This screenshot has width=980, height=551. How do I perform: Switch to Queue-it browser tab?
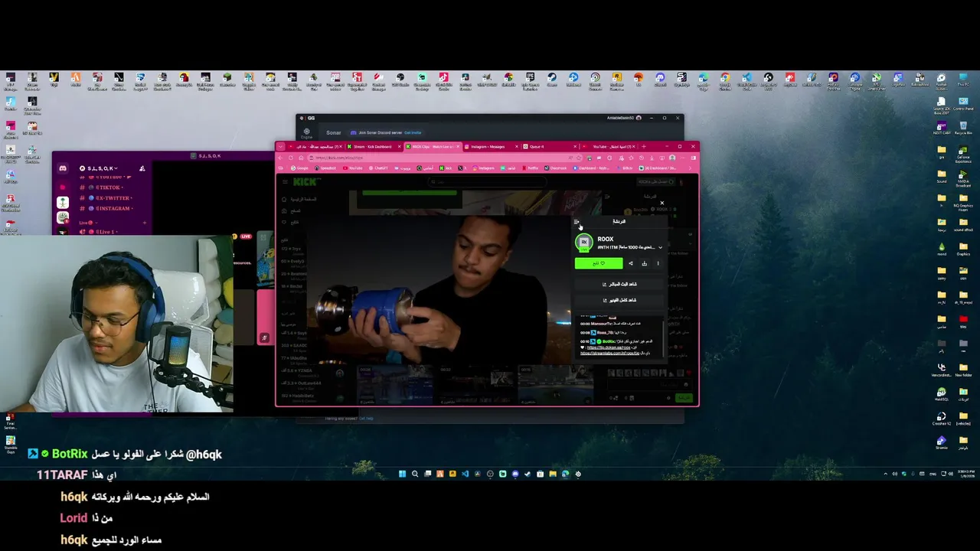pyautogui.click(x=550, y=146)
